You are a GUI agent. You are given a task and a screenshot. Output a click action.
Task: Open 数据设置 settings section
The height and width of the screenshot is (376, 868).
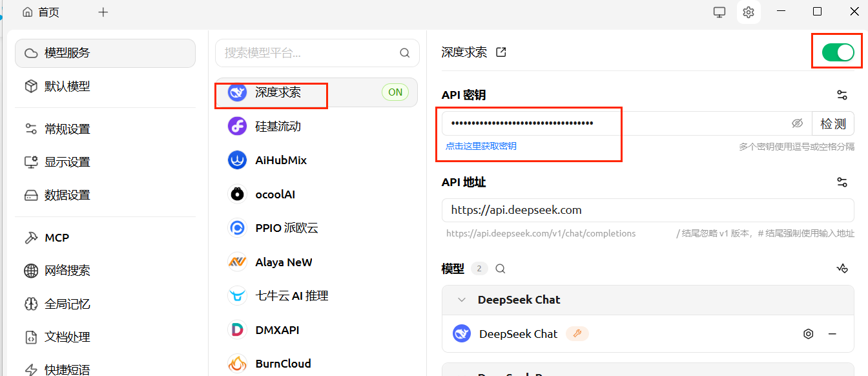(105, 194)
